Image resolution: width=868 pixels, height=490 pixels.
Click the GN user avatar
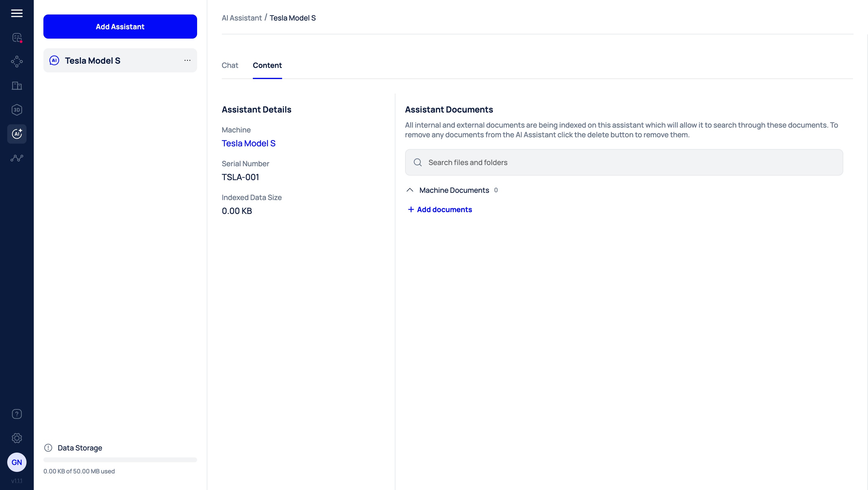point(17,462)
